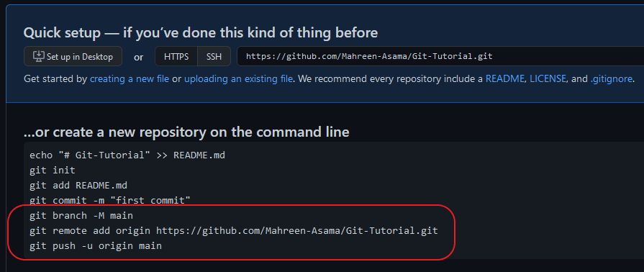Click the desktop download icon in Set up button
The height and width of the screenshot is (272, 644).
[x=39, y=56]
